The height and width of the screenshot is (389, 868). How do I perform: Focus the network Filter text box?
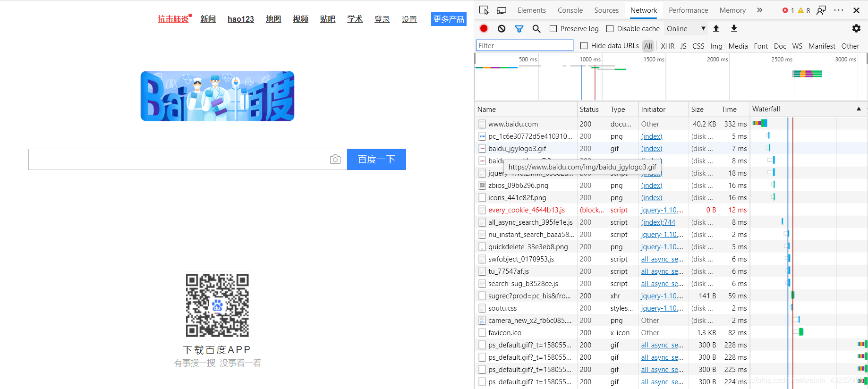[x=524, y=45]
